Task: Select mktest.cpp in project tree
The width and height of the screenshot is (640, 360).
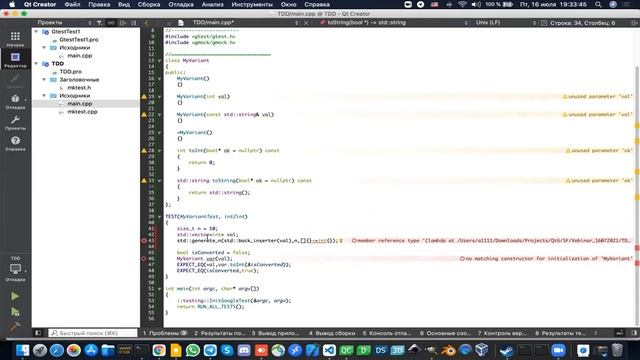Action: pyautogui.click(x=82, y=112)
